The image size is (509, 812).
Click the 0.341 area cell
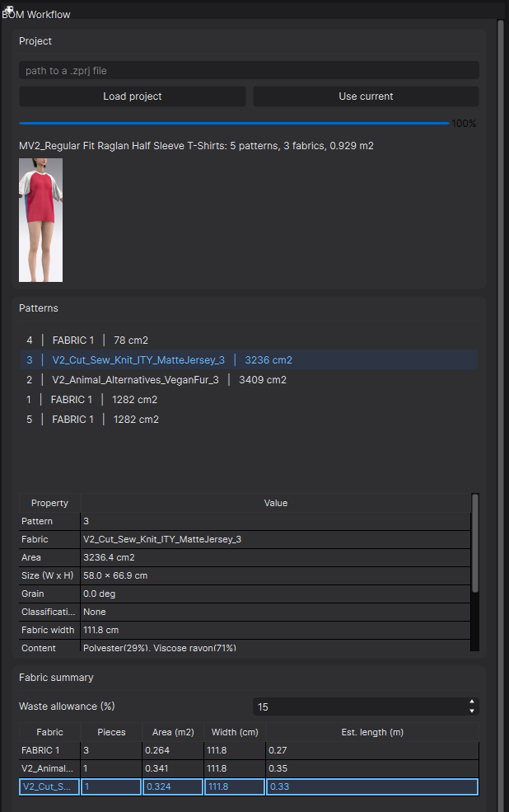173,768
